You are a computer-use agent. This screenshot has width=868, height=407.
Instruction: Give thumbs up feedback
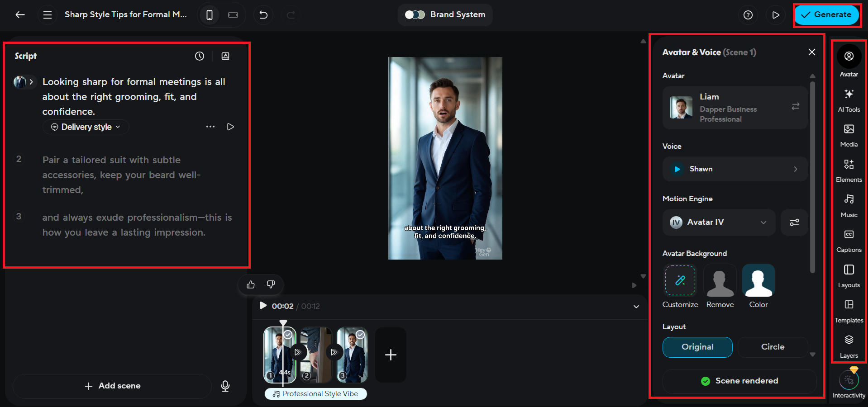(251, 284)
